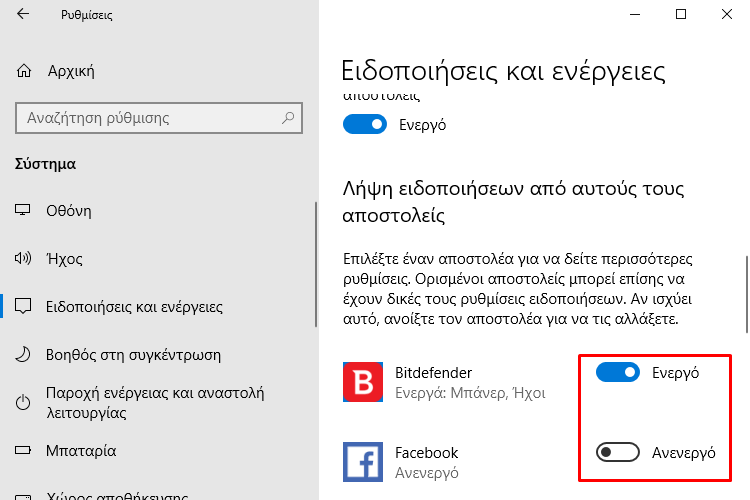Click the notifications speech bubble icon
Image resolution: width=750 pixels, height=500 pixels.
pyautogui.click(x=23, y=306)
